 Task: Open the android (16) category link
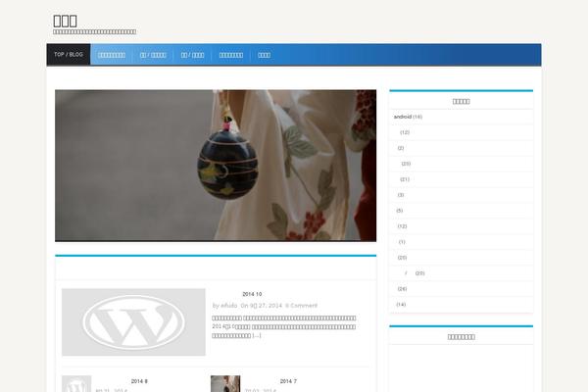408,117
